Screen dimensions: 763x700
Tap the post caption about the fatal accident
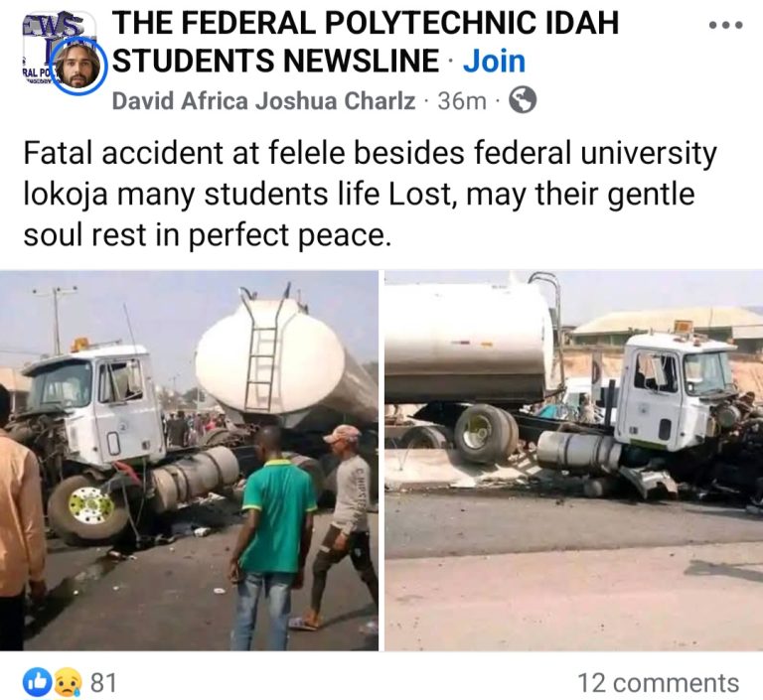pos(370,194)
